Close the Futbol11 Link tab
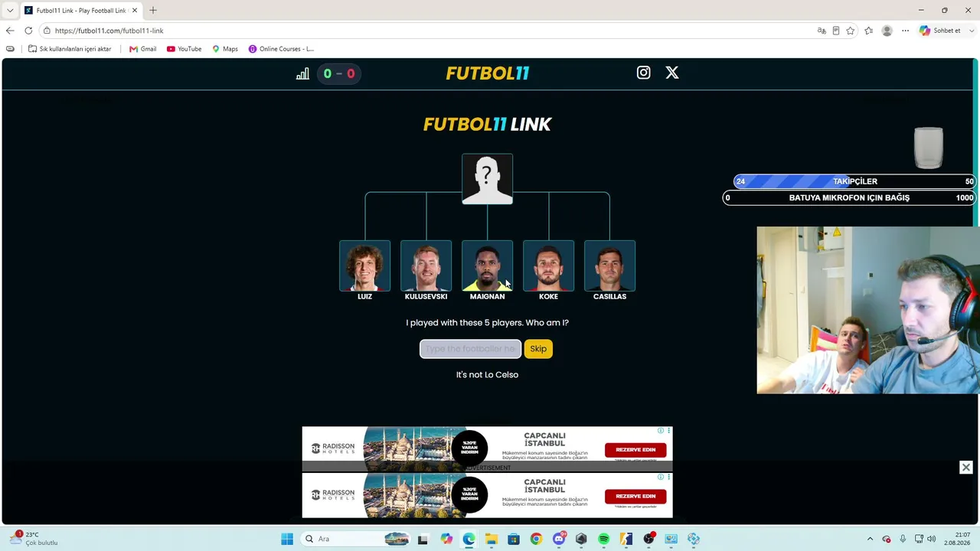The width and height of the screenshot is (980, 551). (x=135, y=11)
